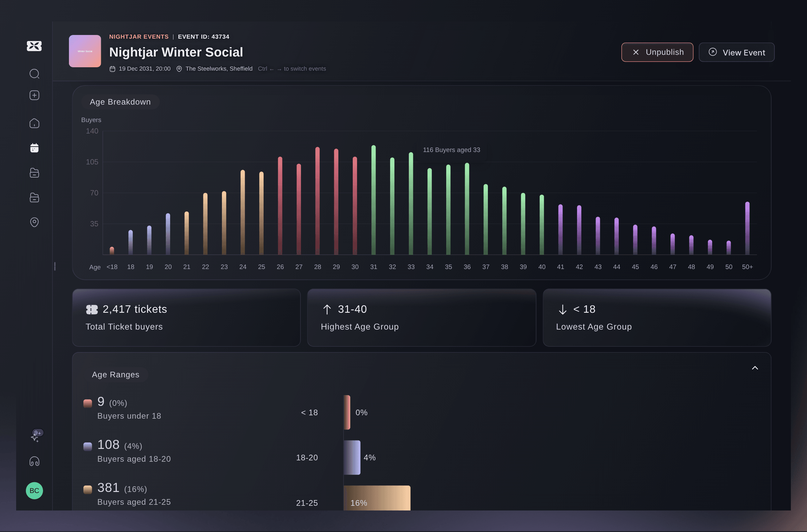Open the venues location pin icon

[34, 222]
